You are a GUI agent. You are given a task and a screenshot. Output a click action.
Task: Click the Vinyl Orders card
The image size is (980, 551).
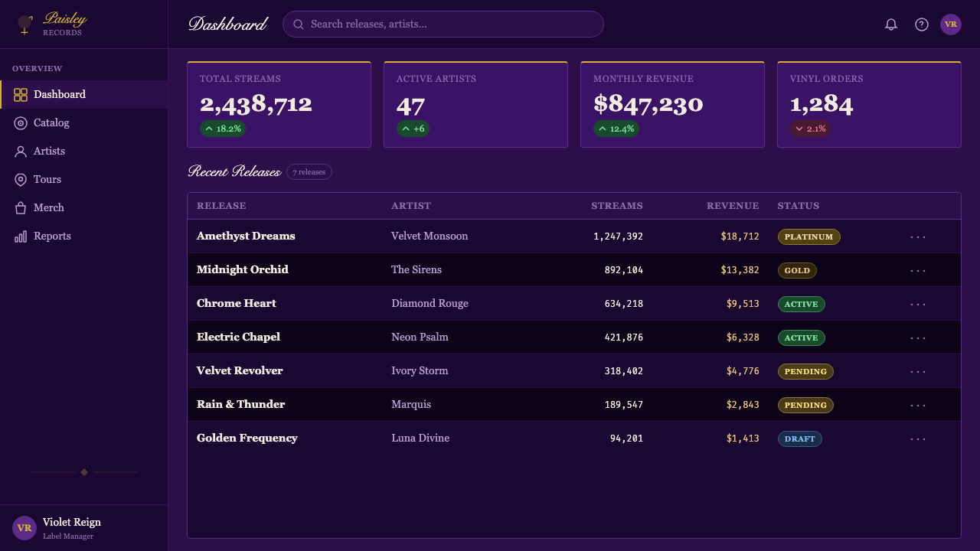pyautogui.click(x=869, y=104)
